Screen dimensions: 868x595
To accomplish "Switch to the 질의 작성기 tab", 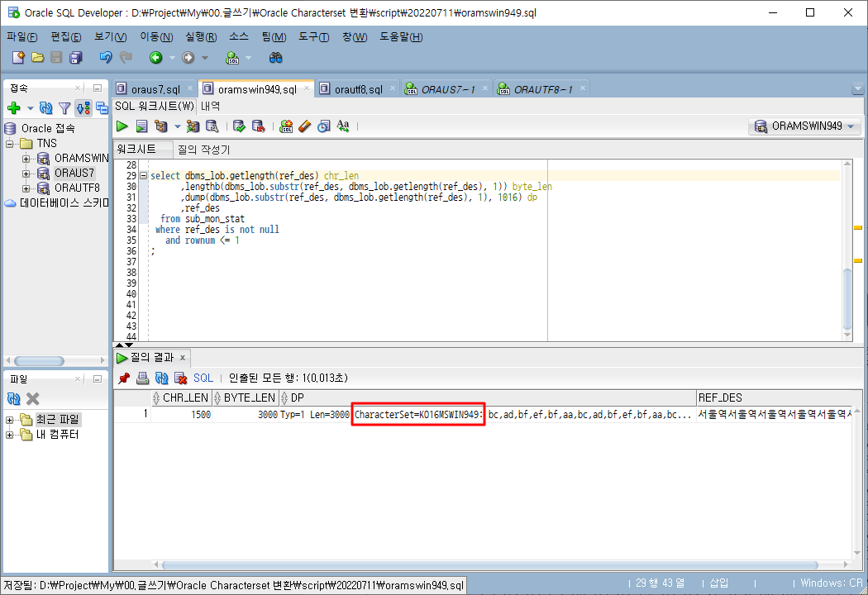I will tap(203, 150).
